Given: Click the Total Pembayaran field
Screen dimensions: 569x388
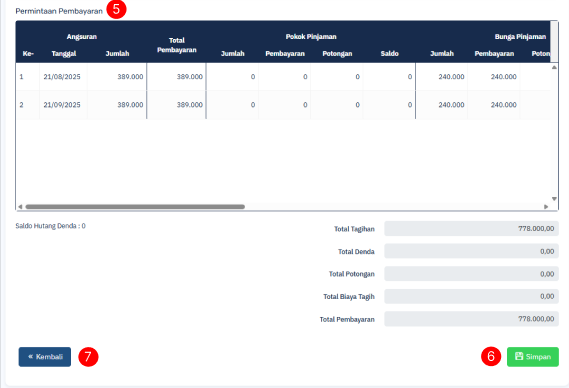Looking at the screenshot, I should [471, 319].
